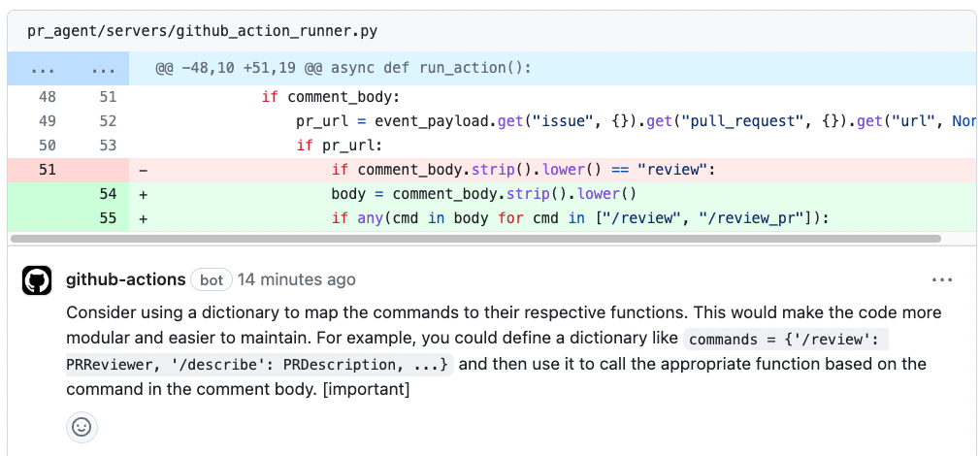Click the deleted 'comment_body.strip().lower() == "review"' line
980x456 pixels.
pos(522,170)
